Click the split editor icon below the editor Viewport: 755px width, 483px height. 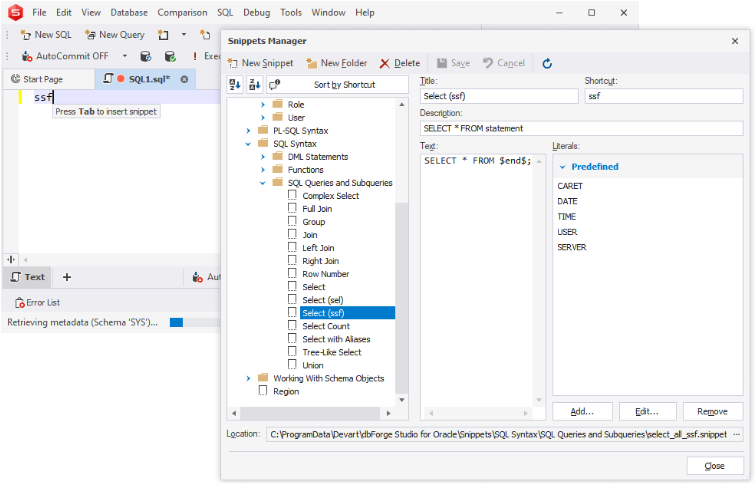[11, 259]
